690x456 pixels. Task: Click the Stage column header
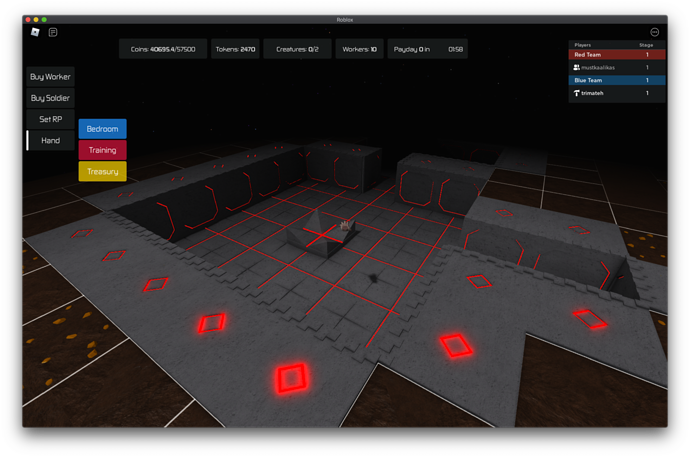(646, 45)
